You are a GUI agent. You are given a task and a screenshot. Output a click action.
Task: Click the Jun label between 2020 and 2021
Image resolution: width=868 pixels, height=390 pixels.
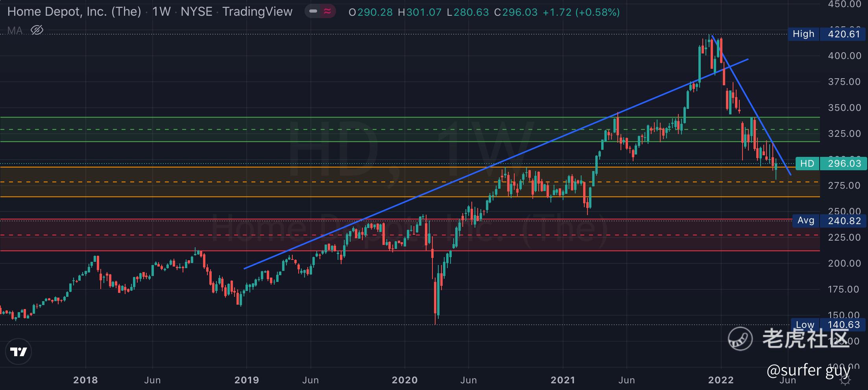click(469, 380)
